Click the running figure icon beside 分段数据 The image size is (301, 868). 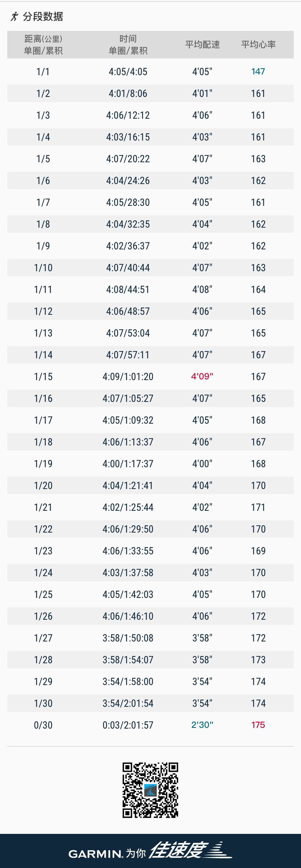coord(14,16)
